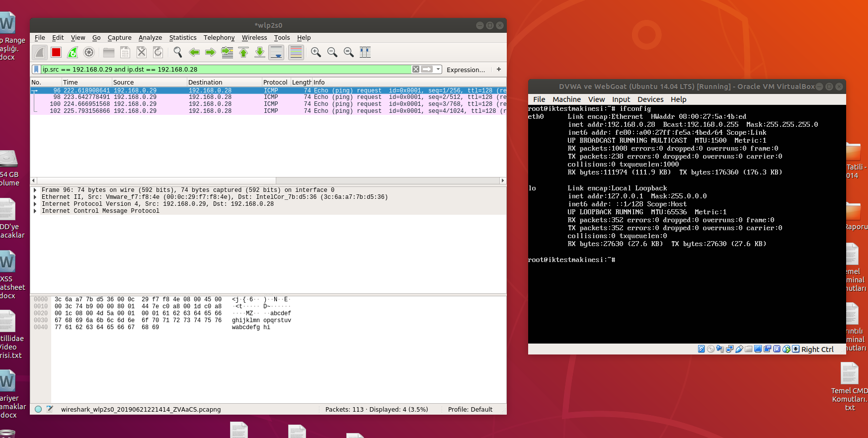Zoom in on packet list text
This screenshot has height=438, width=868.
pos(316,52)
